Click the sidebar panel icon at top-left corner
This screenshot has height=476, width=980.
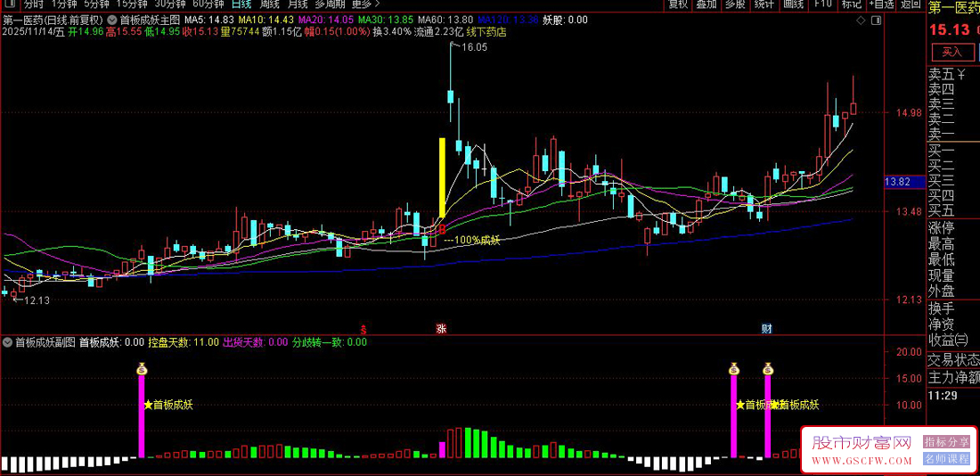click(x=10, y=4)
